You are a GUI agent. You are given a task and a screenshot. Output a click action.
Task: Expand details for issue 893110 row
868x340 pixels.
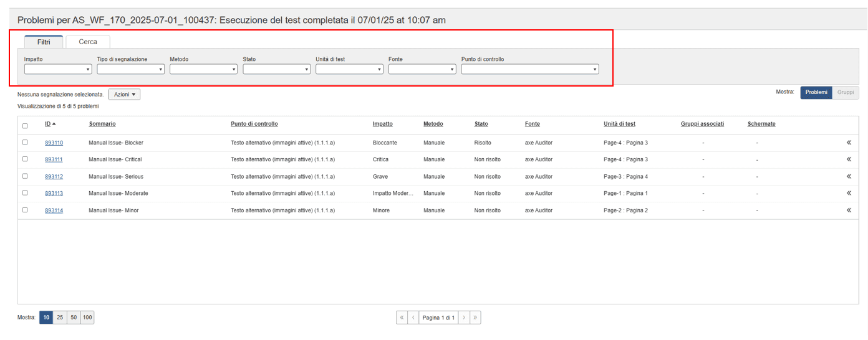coord(849,143)
